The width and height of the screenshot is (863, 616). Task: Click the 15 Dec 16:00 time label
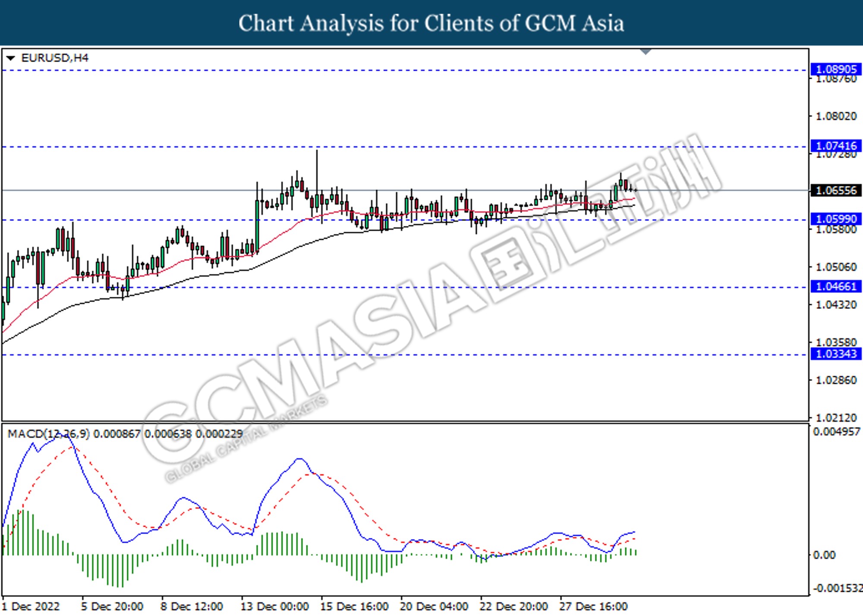point(355,607)
